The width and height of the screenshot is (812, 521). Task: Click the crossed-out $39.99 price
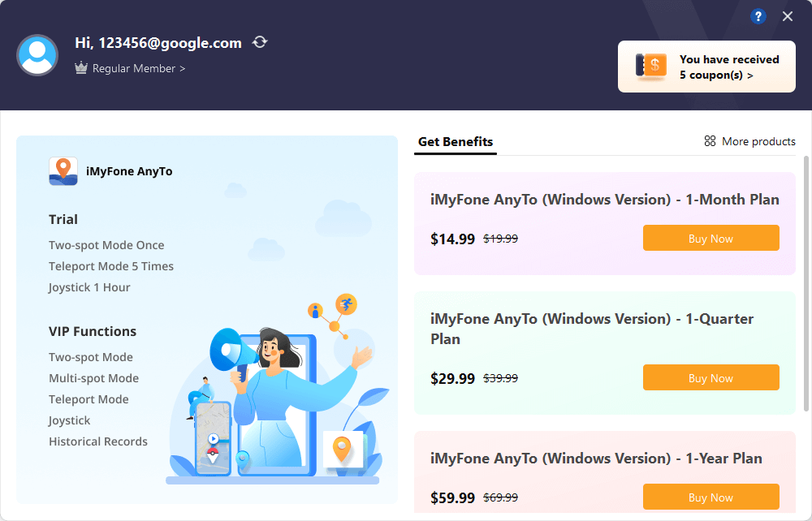click(500, 378)
